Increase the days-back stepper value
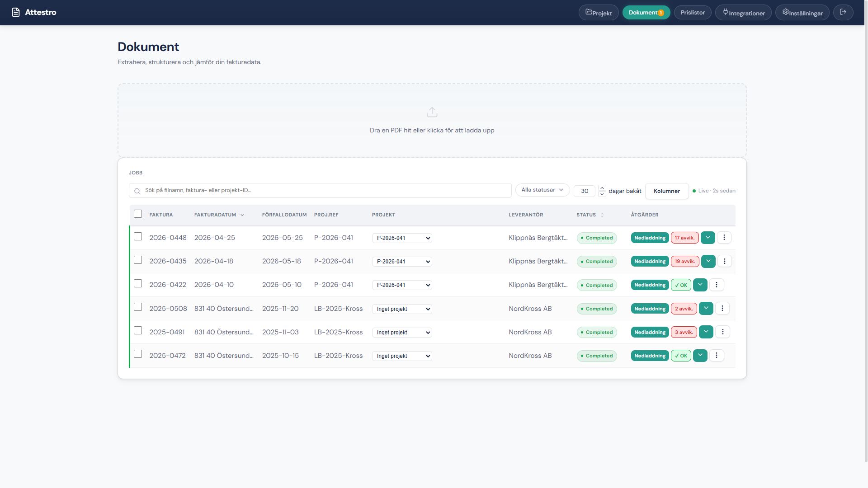The image size is (868, 488). click(602, 188)
